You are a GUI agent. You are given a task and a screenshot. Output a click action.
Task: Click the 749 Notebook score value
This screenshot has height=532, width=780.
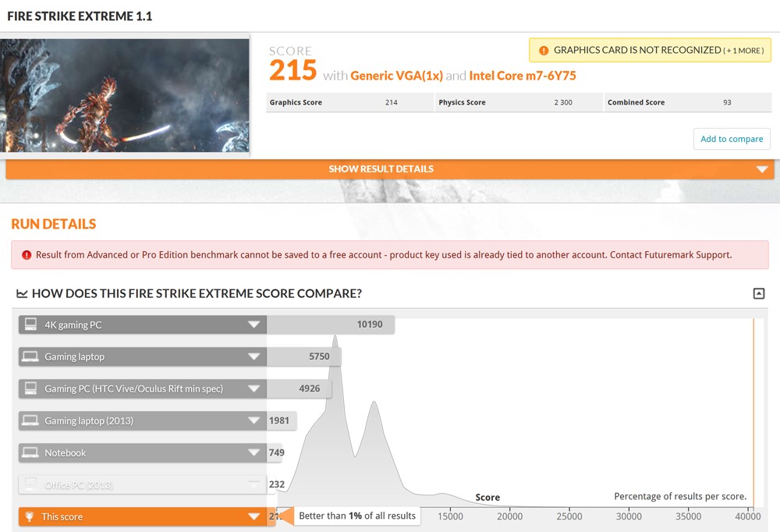[277, 452]
